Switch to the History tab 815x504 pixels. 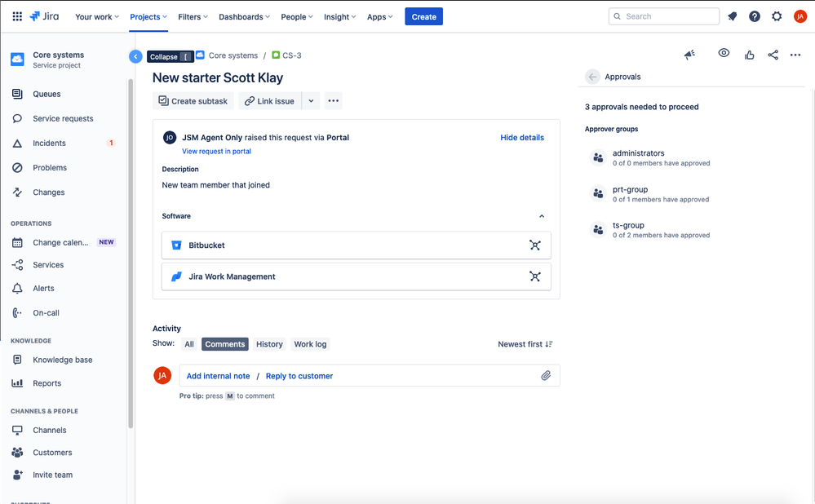coord(269,344)
